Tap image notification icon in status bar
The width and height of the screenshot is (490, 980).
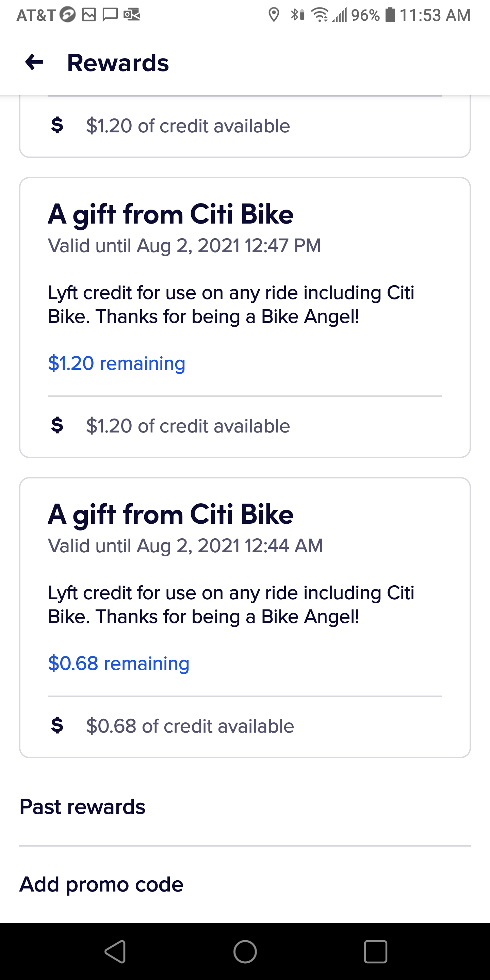(89, 15)
